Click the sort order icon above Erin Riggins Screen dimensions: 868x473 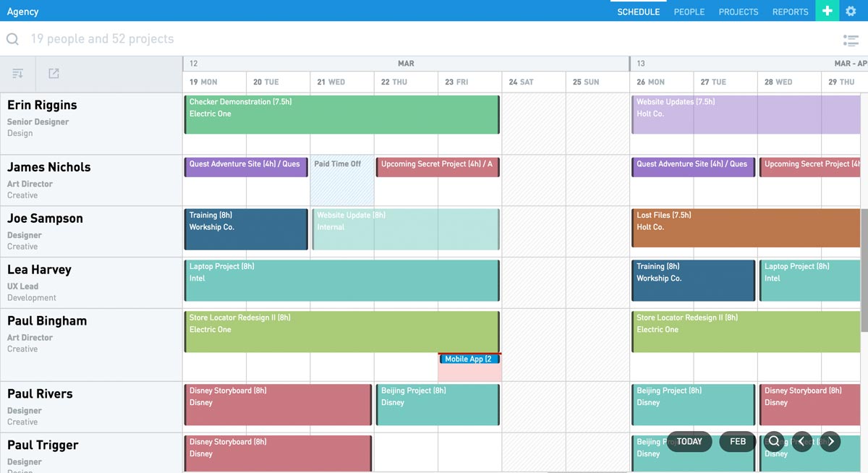(17, 73)
